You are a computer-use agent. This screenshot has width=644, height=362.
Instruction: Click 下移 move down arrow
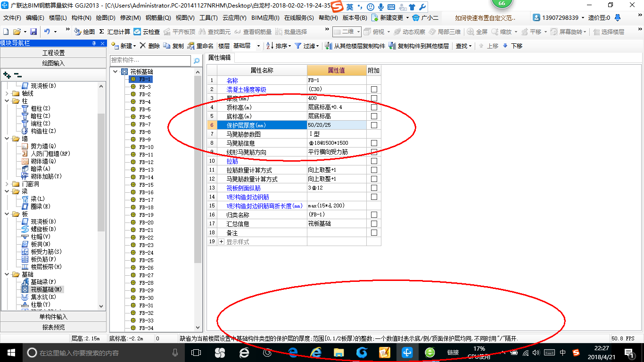pos(512,46)
